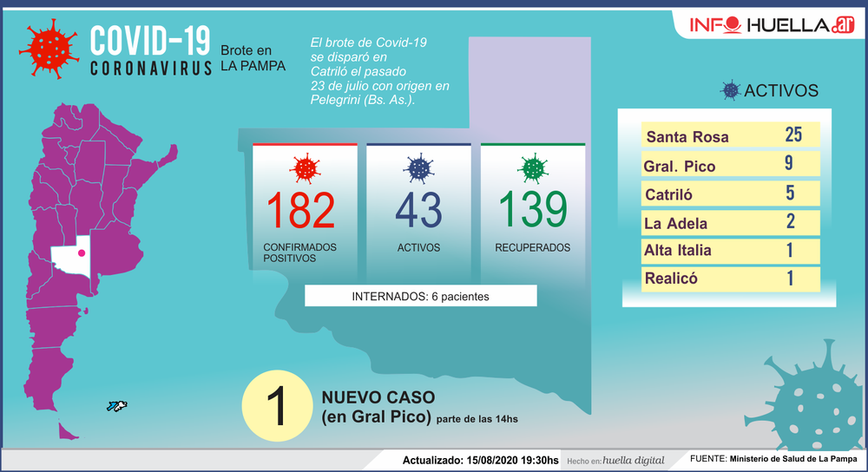Select the Catriló row in the table
This screenshot has width=868, height=472.
[x=729, y=193]
